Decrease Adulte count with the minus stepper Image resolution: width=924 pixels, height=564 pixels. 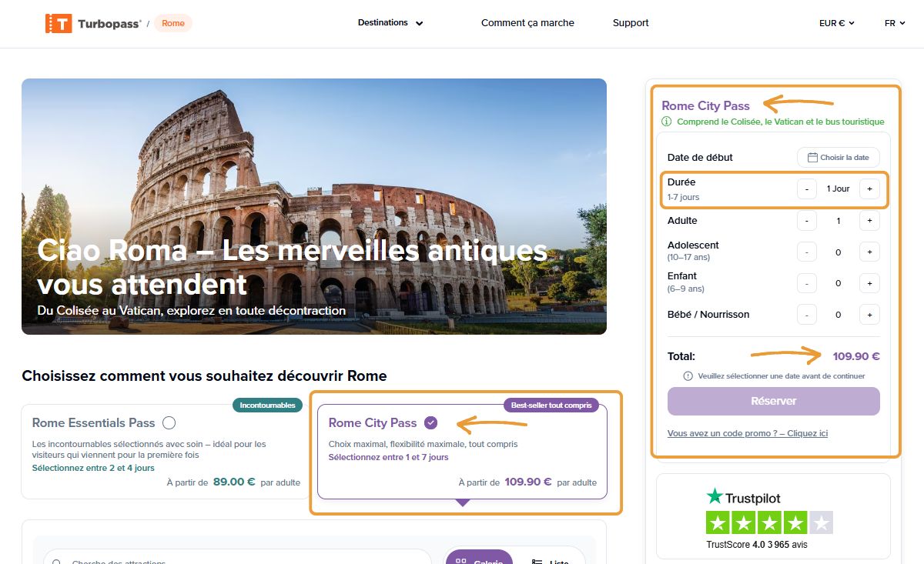tap(806, 221)
